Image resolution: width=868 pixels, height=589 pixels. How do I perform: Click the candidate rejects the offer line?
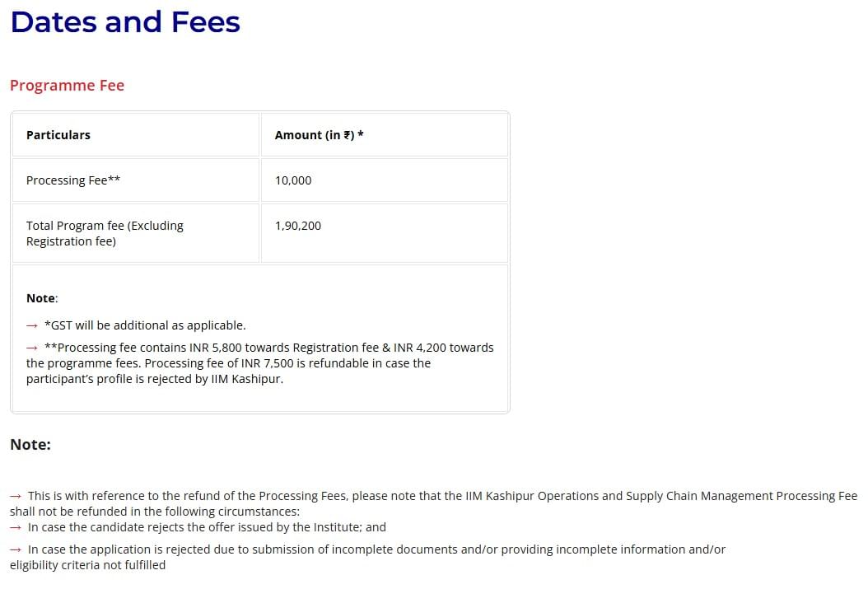pos(207,527)
